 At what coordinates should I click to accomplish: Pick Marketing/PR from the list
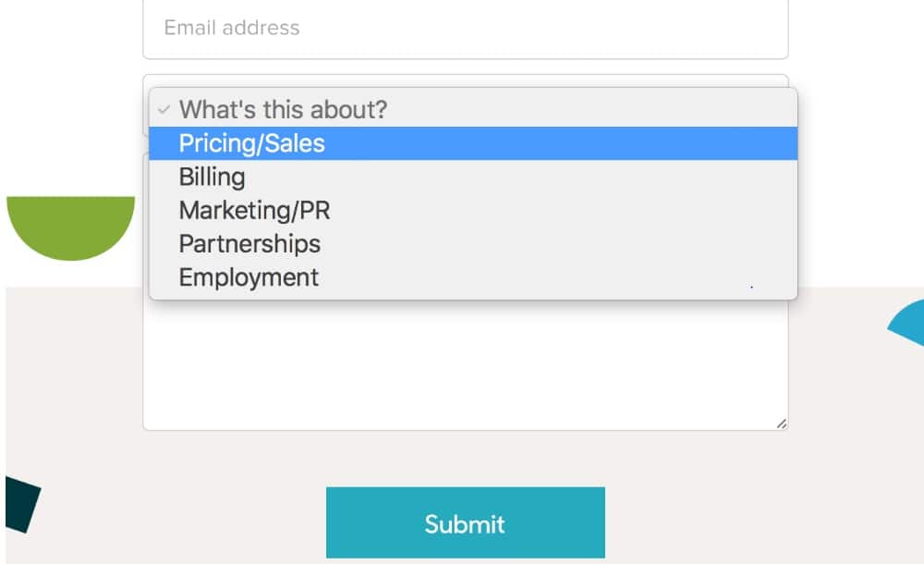pos(254,210)
